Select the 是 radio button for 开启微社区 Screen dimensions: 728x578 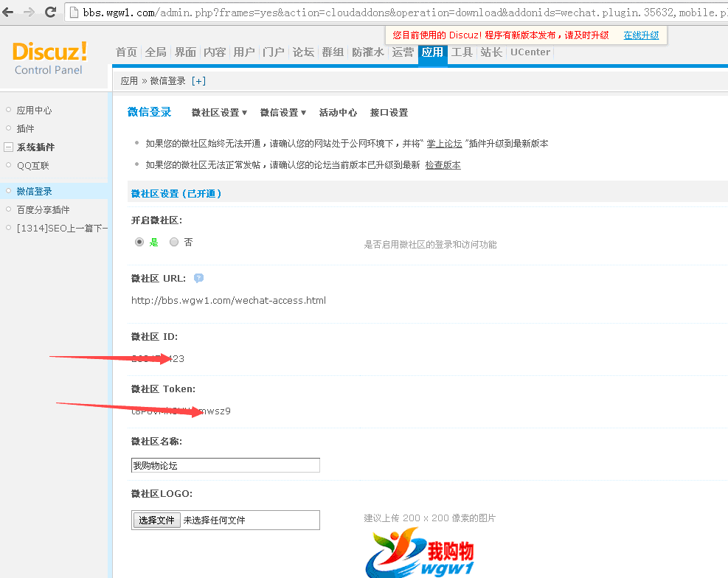tap(139, 242)
